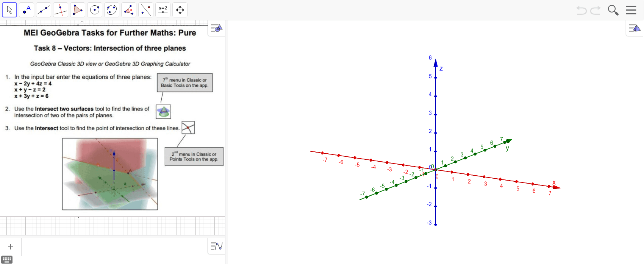Viewport: 644px width, 265px height.
Task: Click the three planes preview image
Action: [x=110, y=174]
